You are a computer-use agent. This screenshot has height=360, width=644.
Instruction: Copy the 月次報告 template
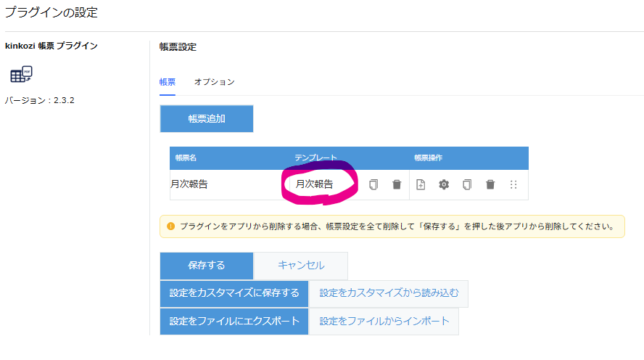(373, 184)
